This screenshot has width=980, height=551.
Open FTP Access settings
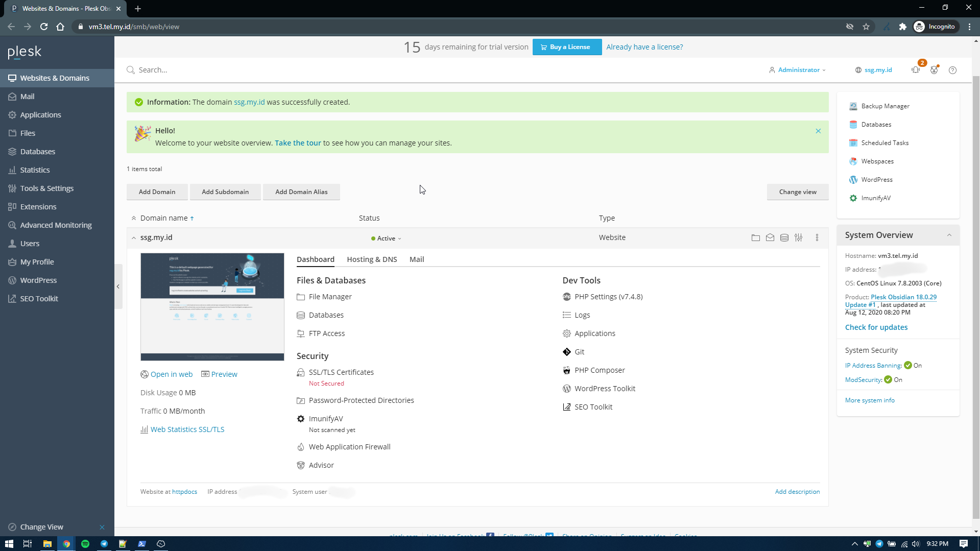click(x=327, y=333)
